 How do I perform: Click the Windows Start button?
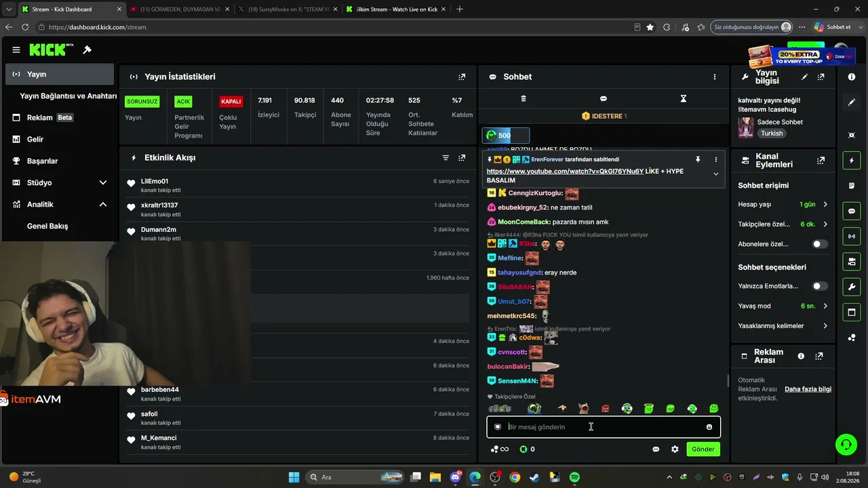point(294,477)
